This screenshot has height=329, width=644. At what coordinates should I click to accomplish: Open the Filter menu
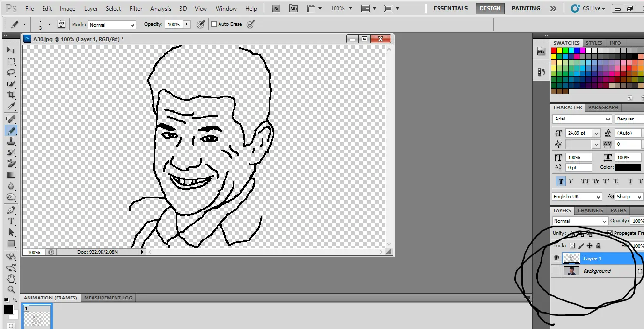pos(136,9)
